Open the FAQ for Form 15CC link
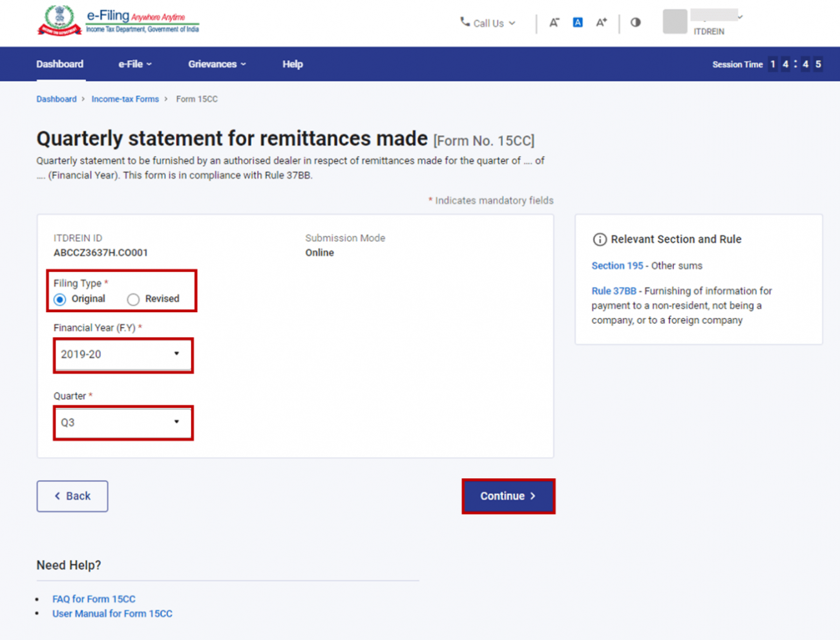The width and height of the screenshot is (840, 640). pyautogui.click(x=94, y=599)
